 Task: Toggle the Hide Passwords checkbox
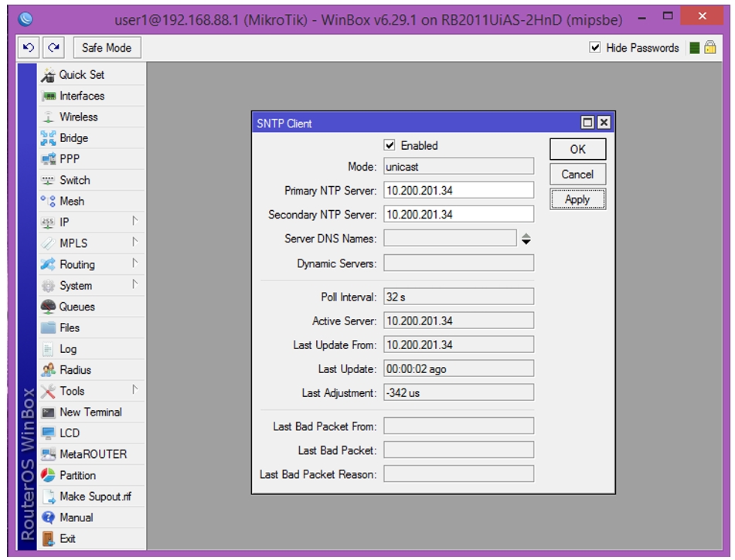tap(595, 47)
